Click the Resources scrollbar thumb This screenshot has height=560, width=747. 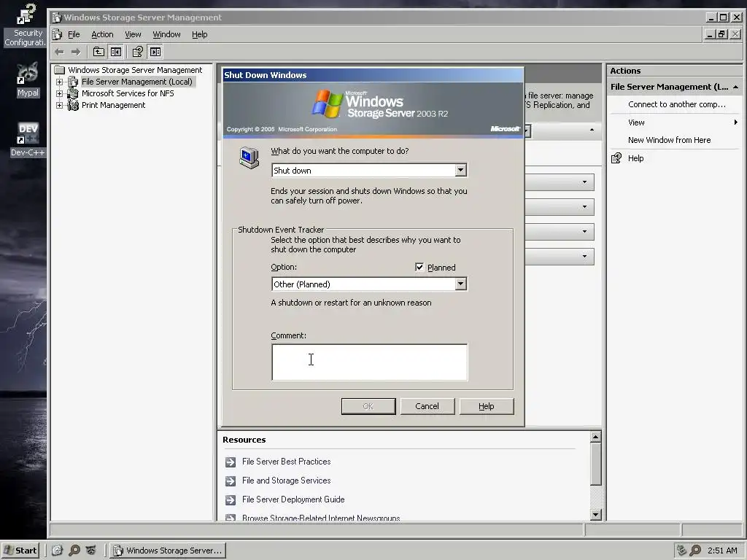click(x=595, y=464)
